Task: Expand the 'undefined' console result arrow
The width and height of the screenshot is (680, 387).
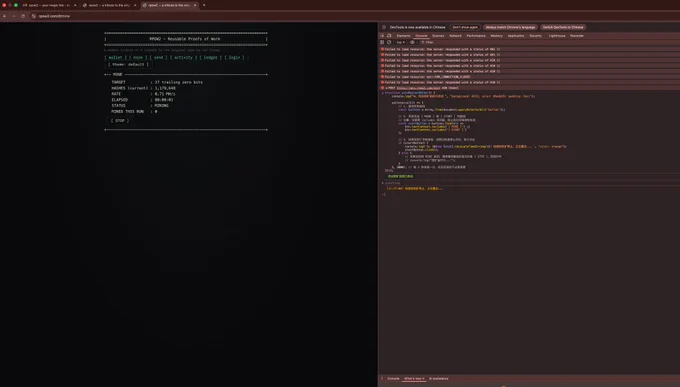Action: click(382, 183)
